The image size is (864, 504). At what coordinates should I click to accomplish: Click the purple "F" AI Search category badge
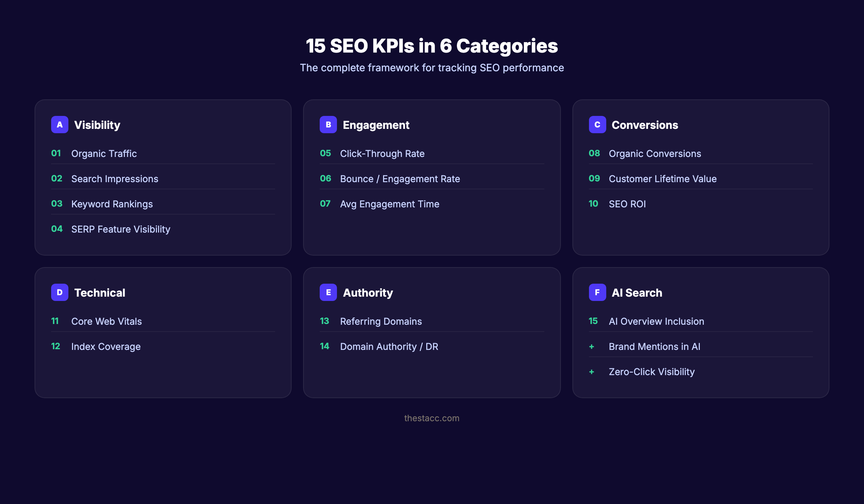click(597, 292)
